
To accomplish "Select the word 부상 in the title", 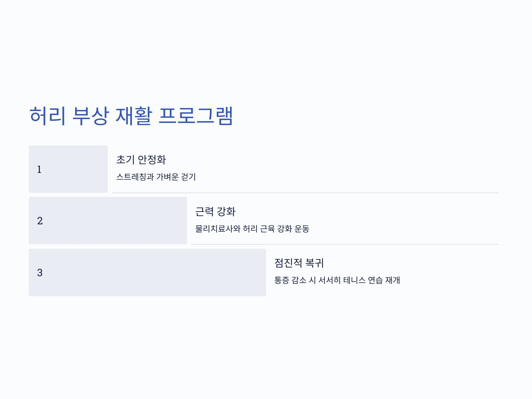I will coord(91,116).
